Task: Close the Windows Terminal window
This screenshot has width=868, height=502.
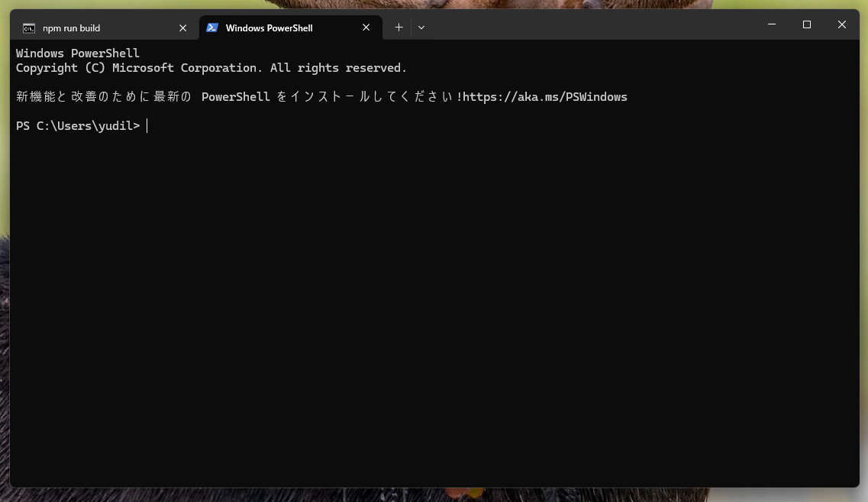Action: (x=841, y=24)
